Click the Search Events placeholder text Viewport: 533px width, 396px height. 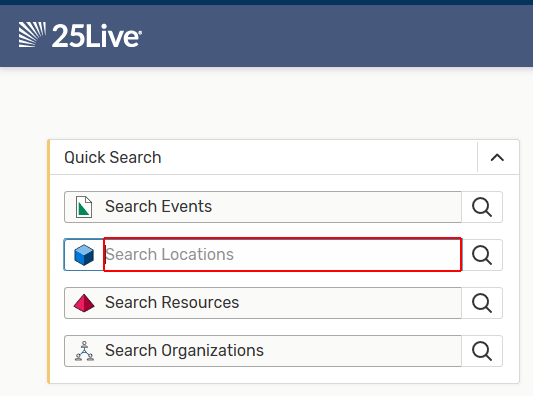(158, 206)
